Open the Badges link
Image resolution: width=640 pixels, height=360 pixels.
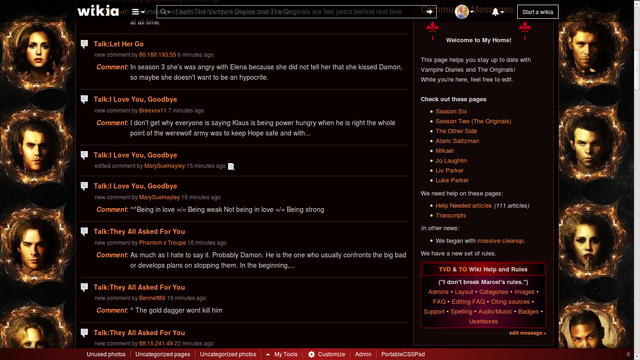[x=528, y=311]
